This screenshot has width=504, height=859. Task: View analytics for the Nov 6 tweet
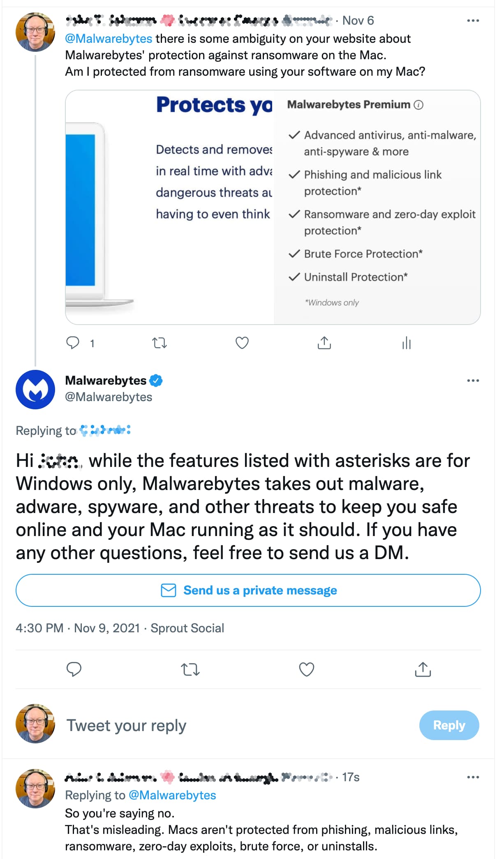tap(406, 343)
